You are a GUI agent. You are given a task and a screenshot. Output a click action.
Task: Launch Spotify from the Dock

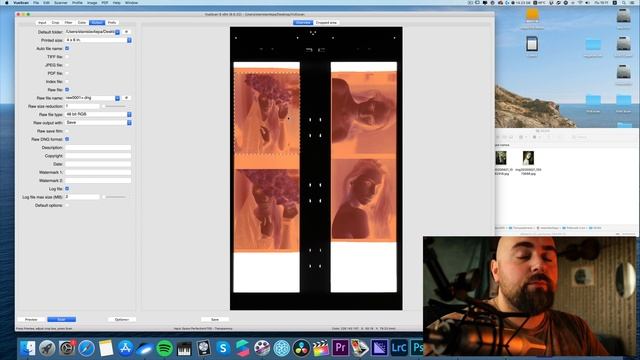(164, 348)
